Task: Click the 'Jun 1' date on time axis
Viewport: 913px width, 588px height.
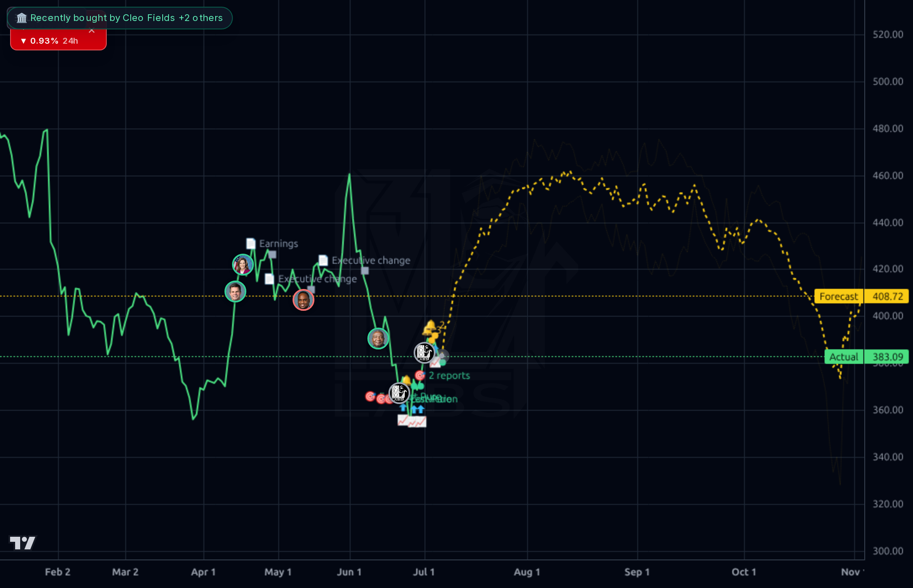Action: (349, 572)
